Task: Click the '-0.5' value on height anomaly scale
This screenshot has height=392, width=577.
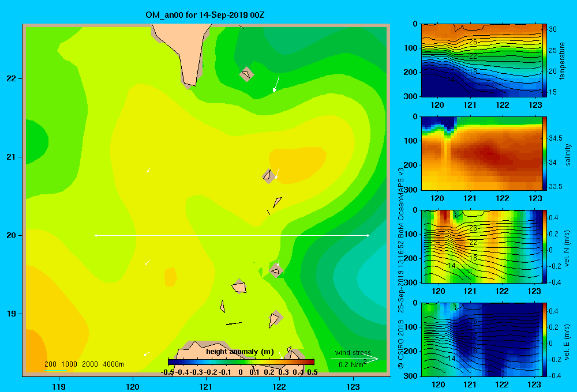Action: click(x=167, y=372)
